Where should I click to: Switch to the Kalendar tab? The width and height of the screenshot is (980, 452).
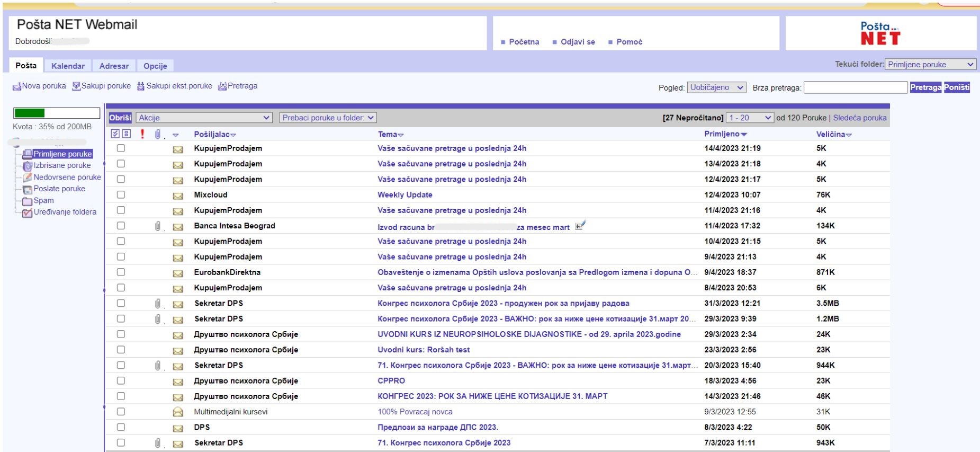[x=68, y=66]
